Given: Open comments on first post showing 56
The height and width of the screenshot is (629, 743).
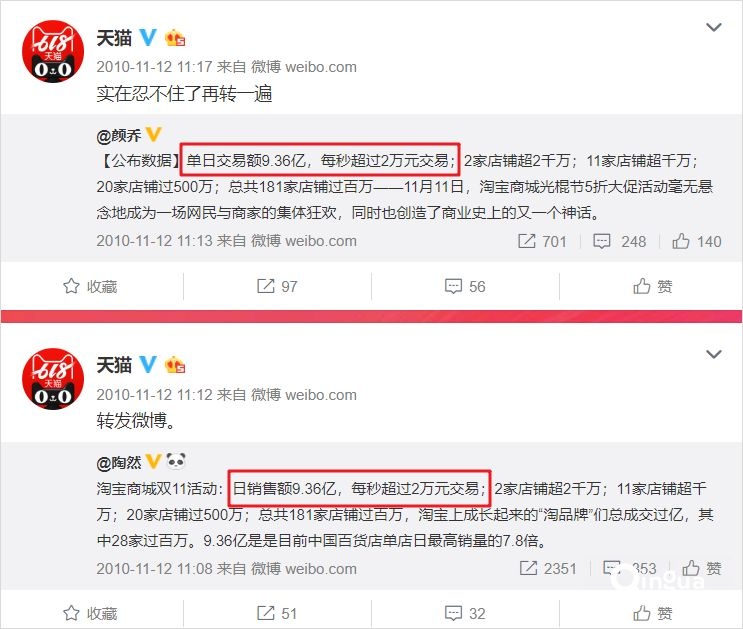Looking at the screenshot, I should (465, 286).
